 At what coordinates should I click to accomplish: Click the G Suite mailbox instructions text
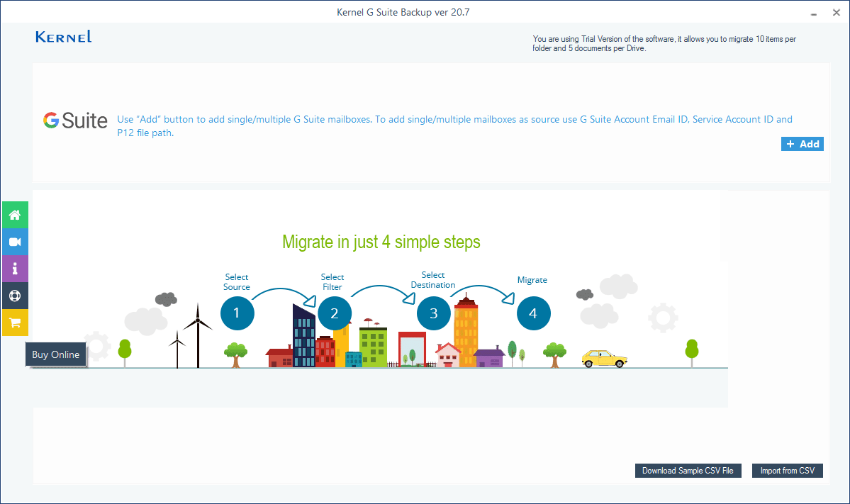point(455,125)
